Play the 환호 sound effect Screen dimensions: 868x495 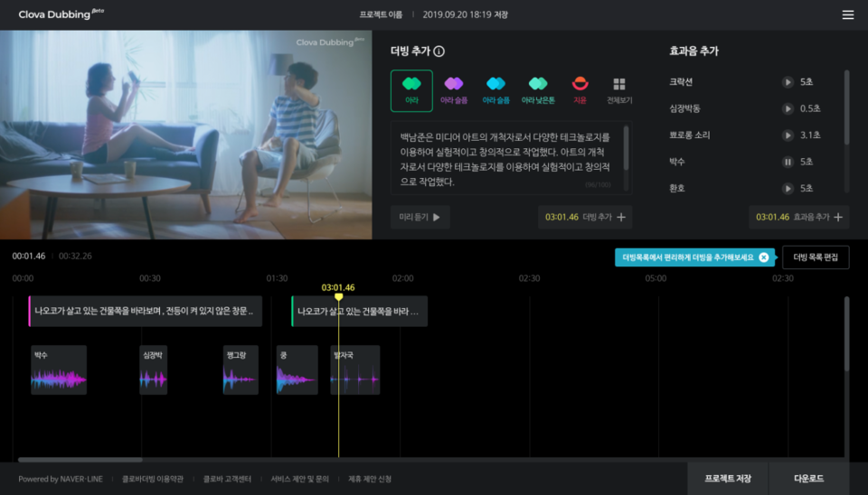(788, 188)
